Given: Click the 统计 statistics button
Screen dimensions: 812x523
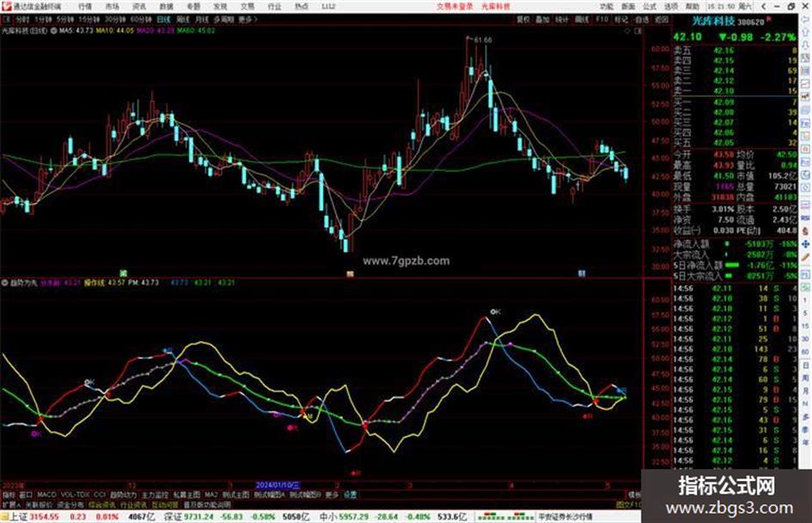Looking at the screenshot, I should click(x=562, y=20).
